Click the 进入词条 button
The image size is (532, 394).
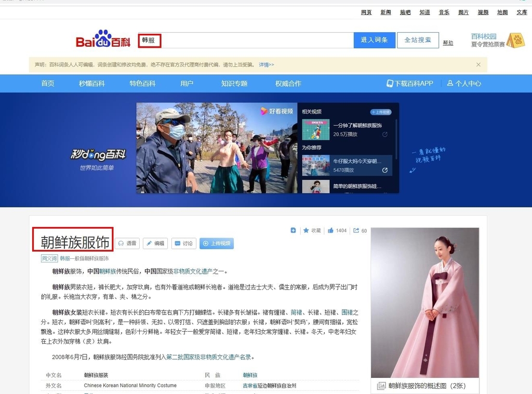pyautogui.click(x=374, y=40)
